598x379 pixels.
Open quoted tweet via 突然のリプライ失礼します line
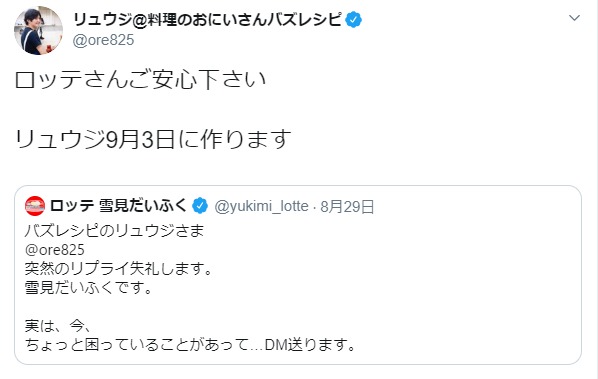[119, 269]
